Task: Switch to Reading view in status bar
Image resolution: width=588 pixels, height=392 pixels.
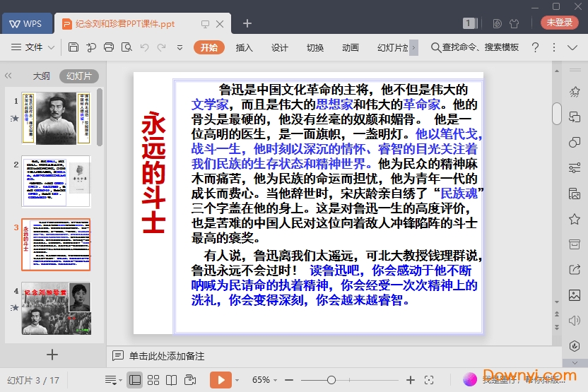Action: click(x=171, y=380)
